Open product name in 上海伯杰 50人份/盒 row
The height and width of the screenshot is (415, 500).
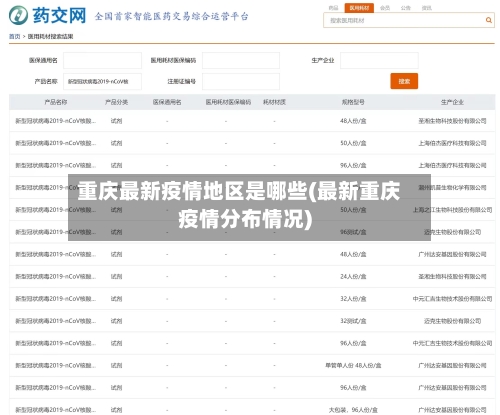click(55, 143)
